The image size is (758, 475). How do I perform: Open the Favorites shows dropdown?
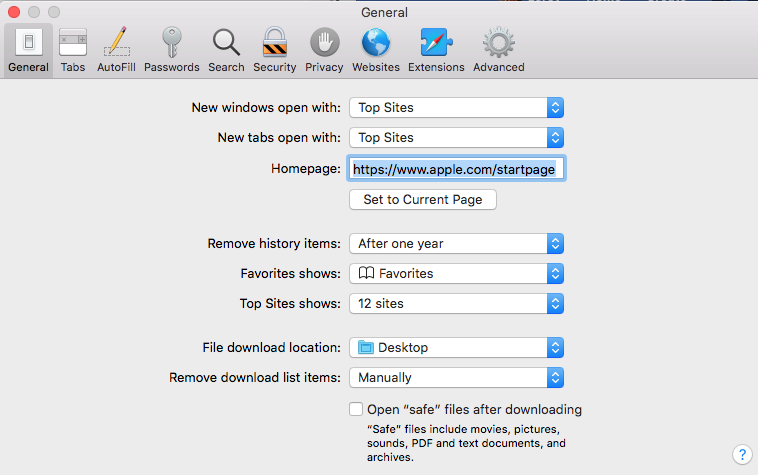click(x=456, y=273)
